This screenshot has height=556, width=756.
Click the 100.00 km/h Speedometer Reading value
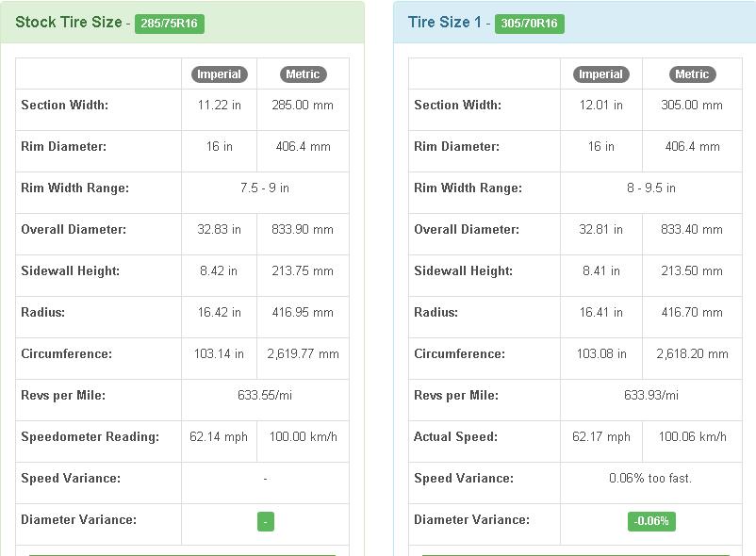point(303,437)
